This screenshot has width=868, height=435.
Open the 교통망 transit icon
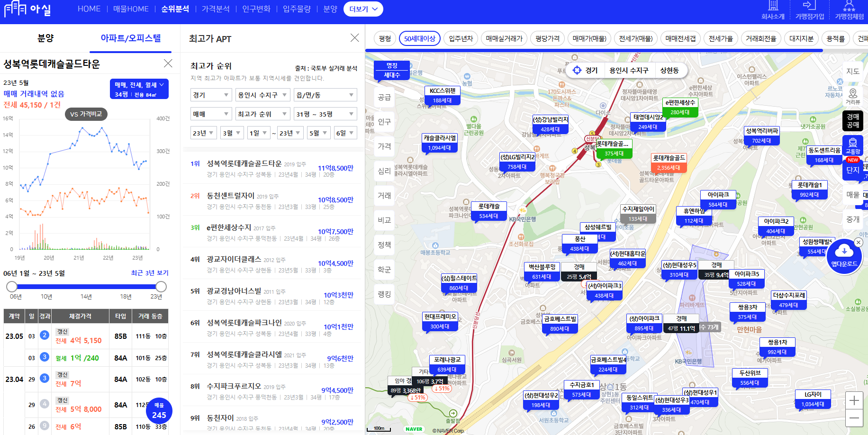tap(853, 145)
